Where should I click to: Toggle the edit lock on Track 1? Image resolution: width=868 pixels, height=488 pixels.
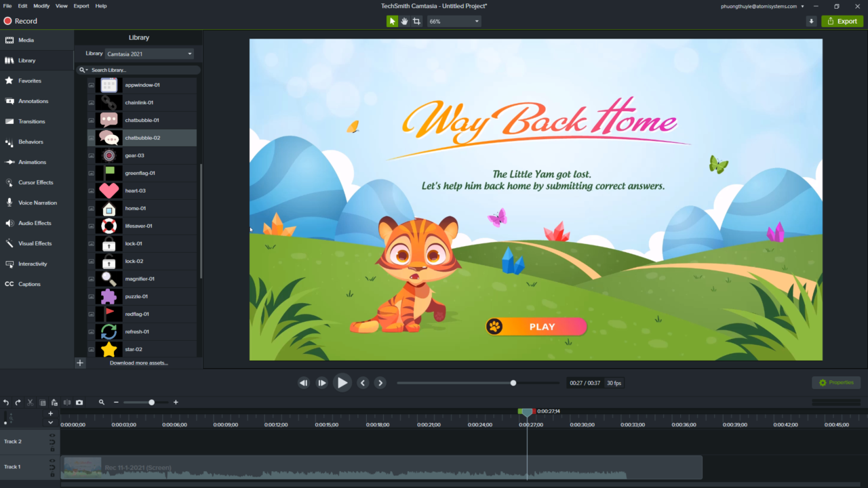point(53,468)
